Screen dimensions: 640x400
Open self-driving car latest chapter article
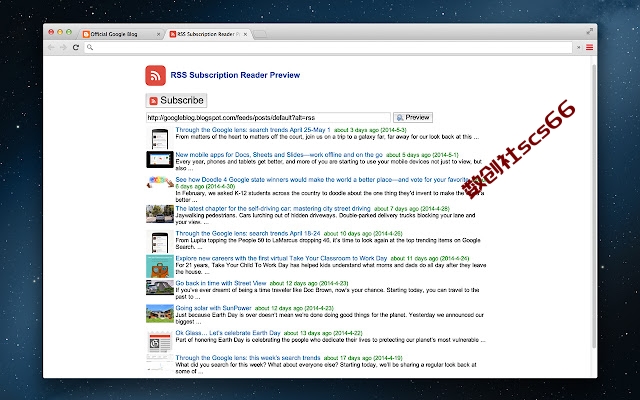(x=273, y=209)
